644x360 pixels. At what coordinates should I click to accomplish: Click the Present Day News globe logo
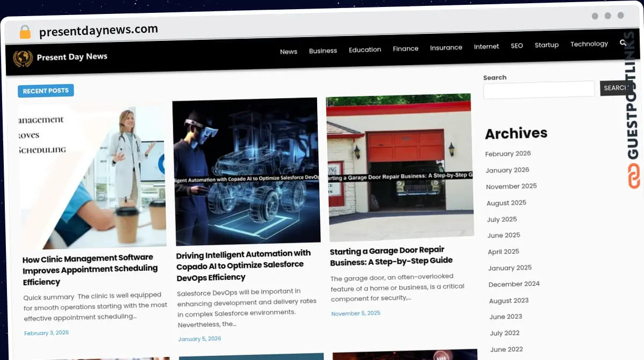[23, 58]
